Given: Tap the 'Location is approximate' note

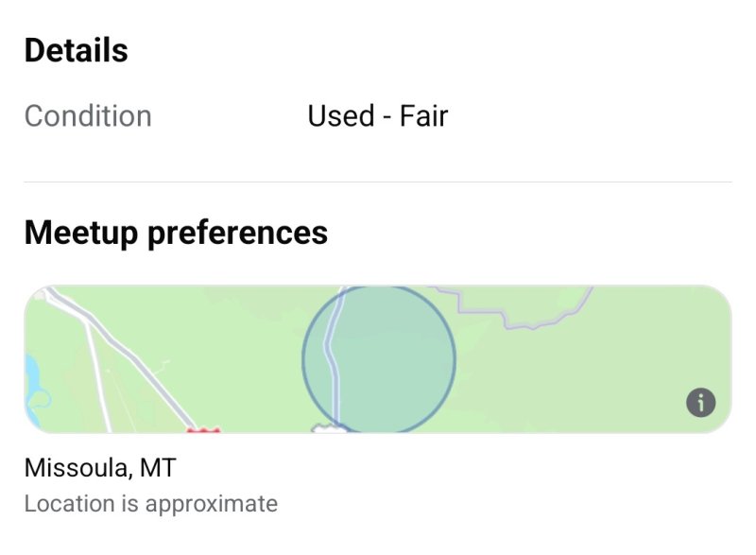Looking at the screenshot, I should pyautogui.click(x=151, y=504).
